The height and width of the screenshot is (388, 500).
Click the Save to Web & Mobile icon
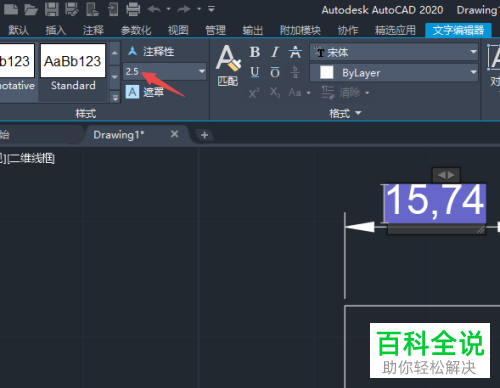[113, 9]
